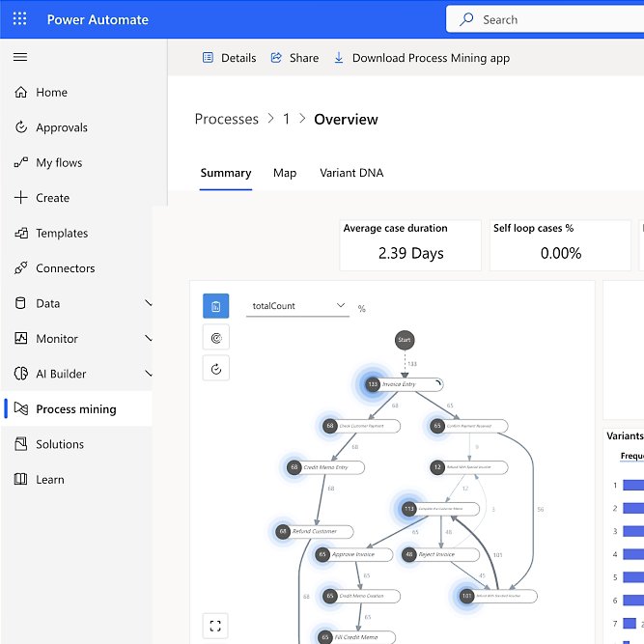This screenshot has height=644, width=644.
Task: Select variant 4 bar in Variants chart
Action: pyautogui.click(x=633, y=554)
